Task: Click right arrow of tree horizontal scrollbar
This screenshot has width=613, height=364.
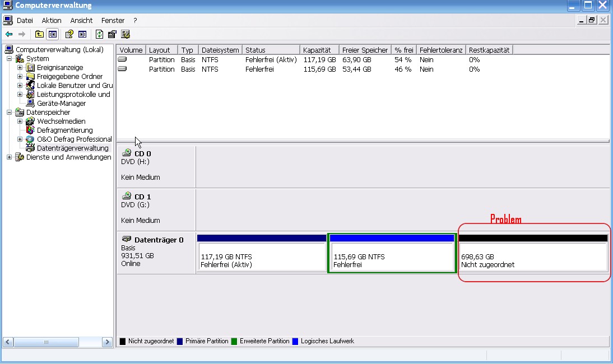Action: point(106,342)
